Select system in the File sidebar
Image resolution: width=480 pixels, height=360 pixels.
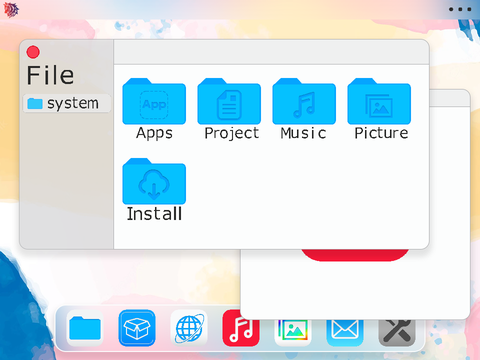coord(67,103)
